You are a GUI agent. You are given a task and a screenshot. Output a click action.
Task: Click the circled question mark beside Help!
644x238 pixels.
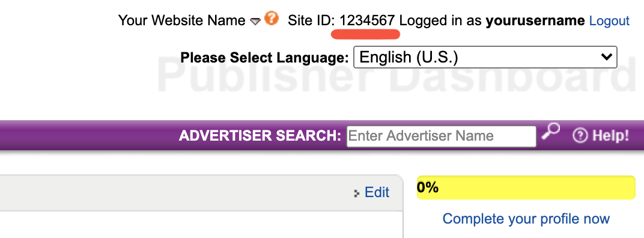(580, 136)
